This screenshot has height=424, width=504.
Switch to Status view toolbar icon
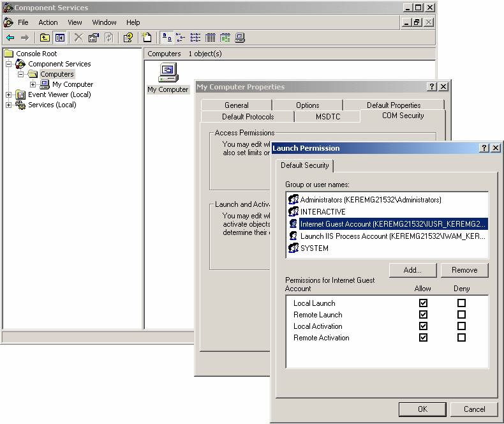coord(225,38)
